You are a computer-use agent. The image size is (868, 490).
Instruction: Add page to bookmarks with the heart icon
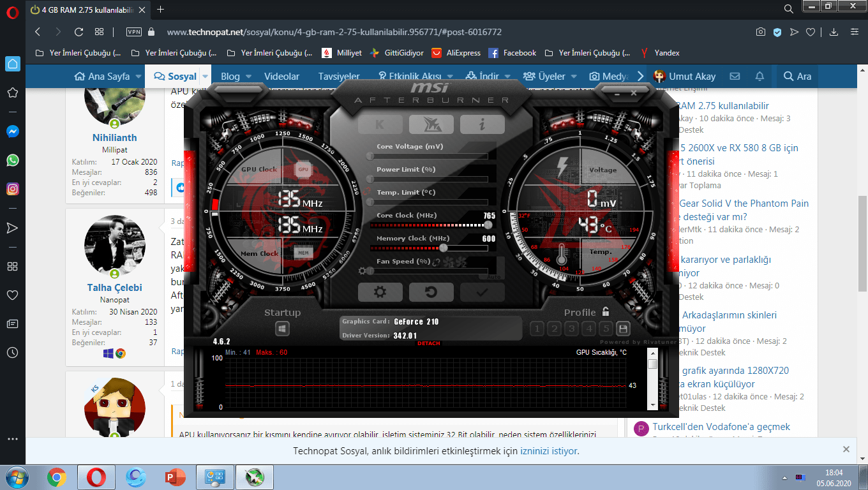pos(811,32)
